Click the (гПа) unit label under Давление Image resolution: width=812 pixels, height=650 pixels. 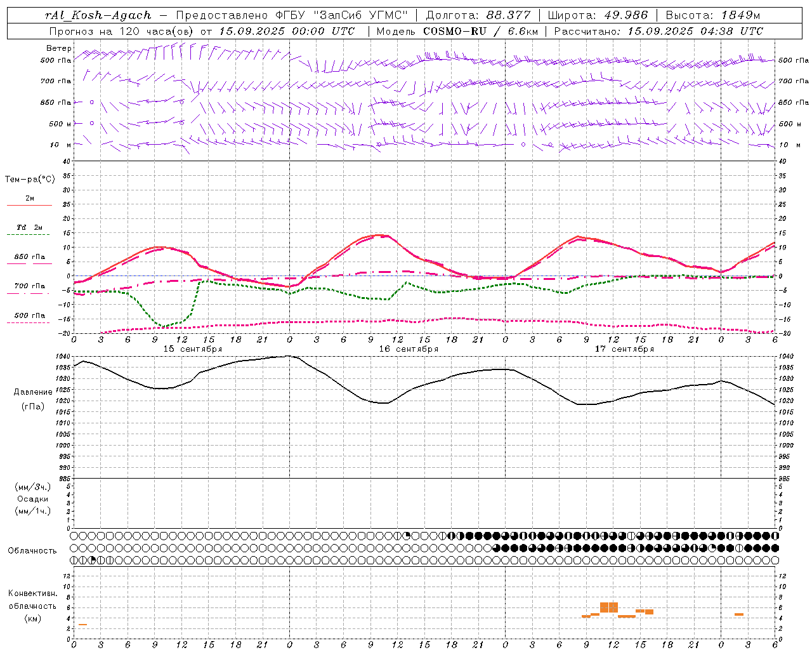tap(33, 407)
